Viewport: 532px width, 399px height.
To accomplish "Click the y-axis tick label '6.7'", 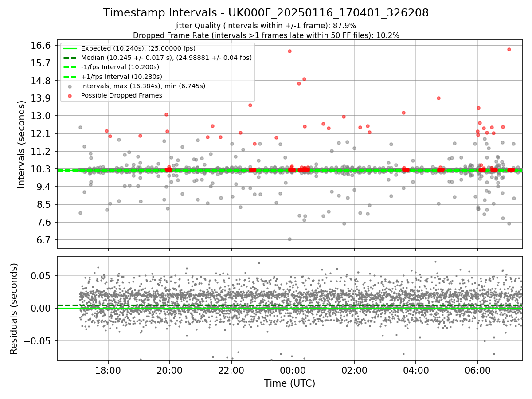I will pos(44,240).
